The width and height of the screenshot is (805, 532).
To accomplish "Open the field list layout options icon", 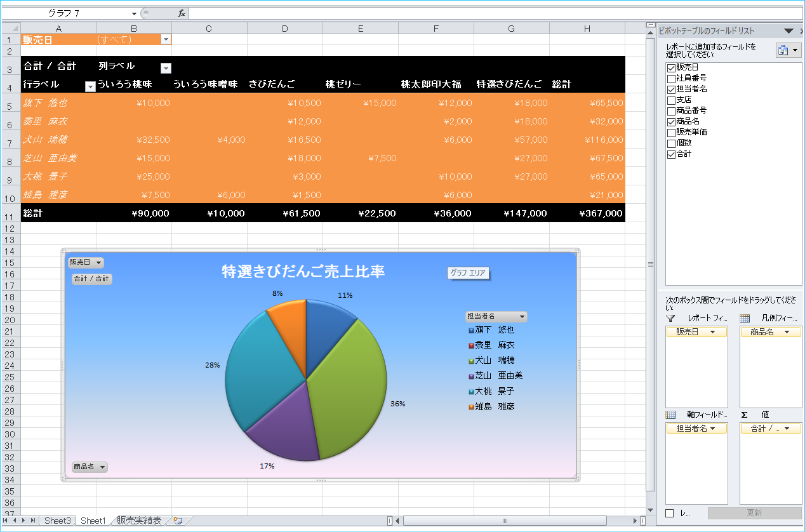I will point(788,51).
